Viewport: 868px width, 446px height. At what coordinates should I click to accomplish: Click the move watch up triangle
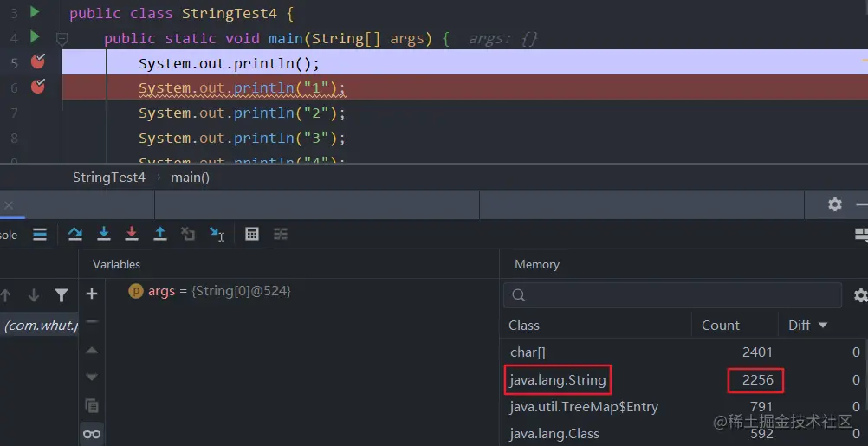pyautogui.click(x=92, y=350)
